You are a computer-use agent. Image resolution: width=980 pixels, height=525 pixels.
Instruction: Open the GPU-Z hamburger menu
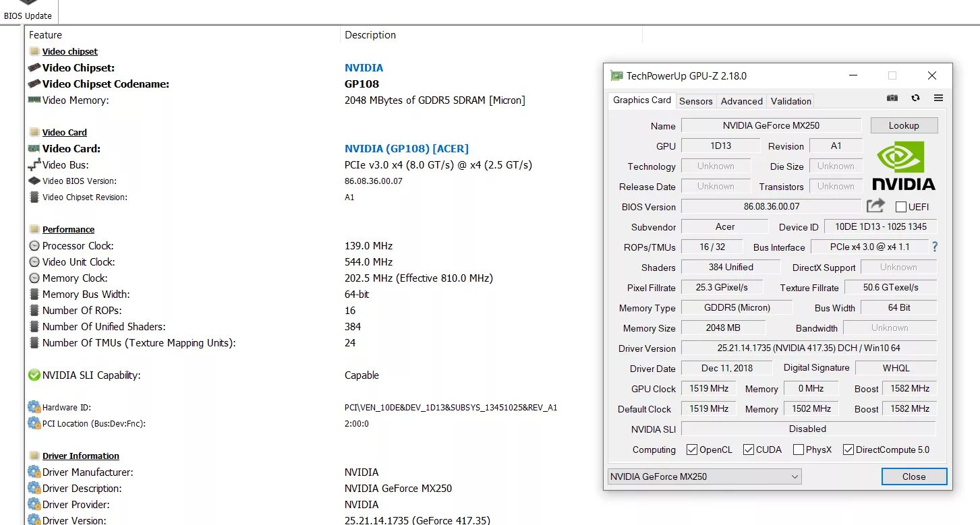pyautogui.click(x=938, y=98)
